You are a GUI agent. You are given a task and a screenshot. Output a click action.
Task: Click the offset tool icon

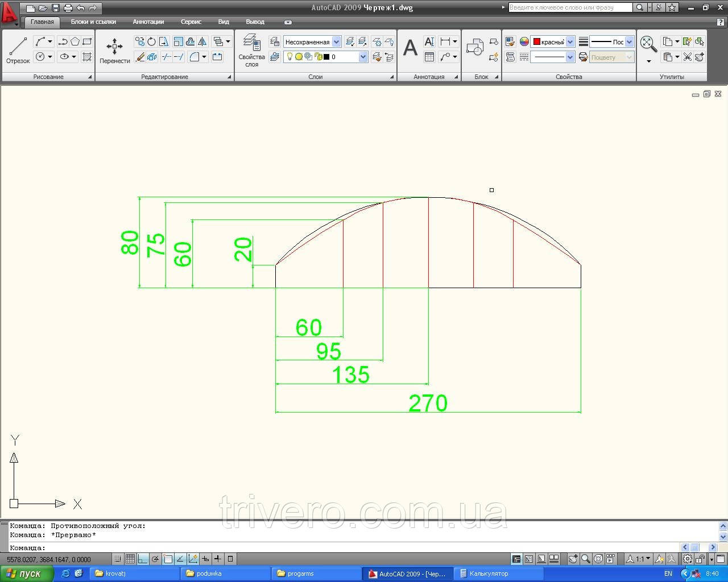[x=190, y=41]
